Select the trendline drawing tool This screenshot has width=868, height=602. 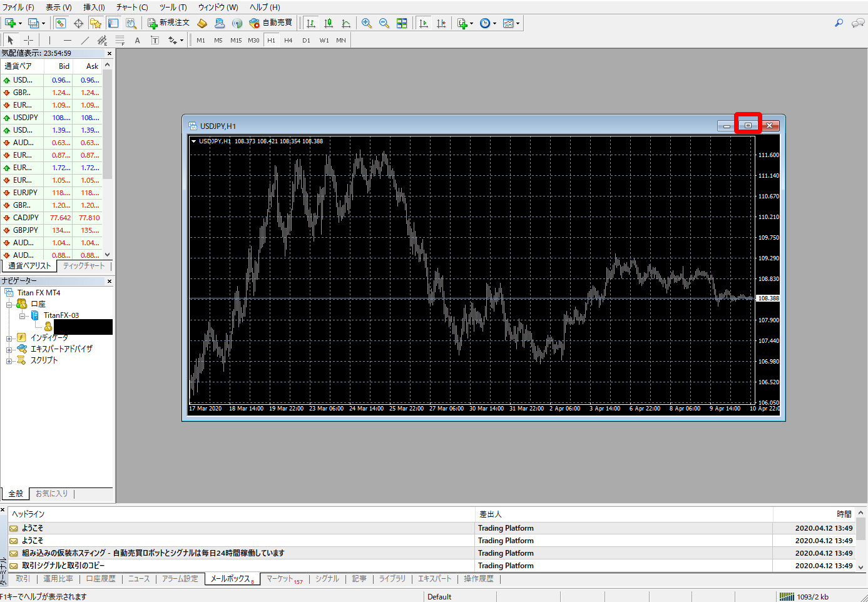pos(85,40)
